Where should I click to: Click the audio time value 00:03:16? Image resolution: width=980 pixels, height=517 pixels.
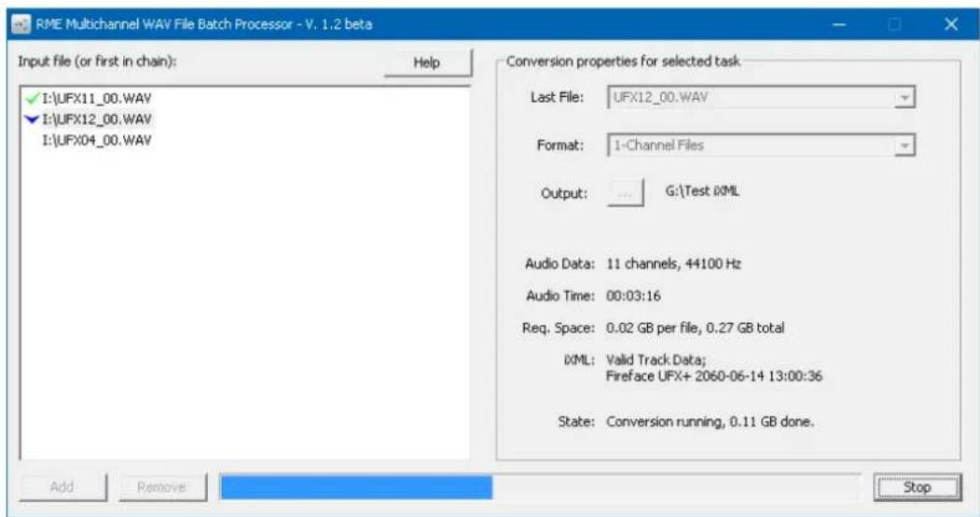click(633, 296)
